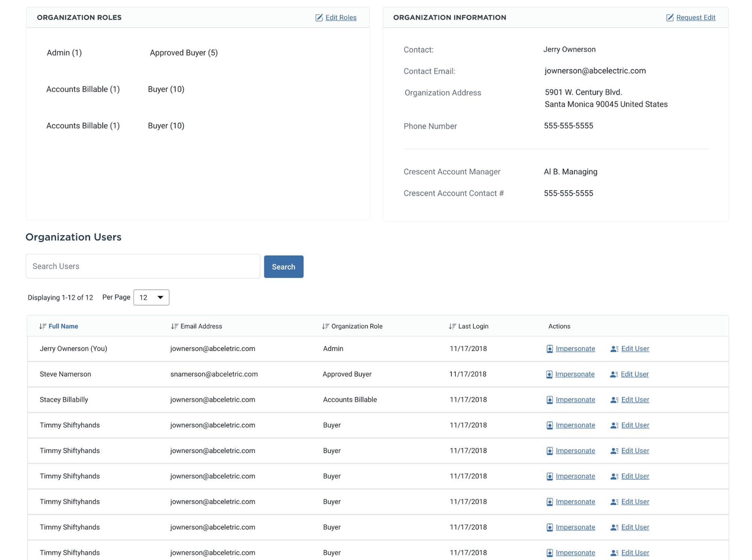The height and width of the screenshot is (560, 752).
Task: Click sort icon next to Organization Role header
Action: (x=326, y=326)
